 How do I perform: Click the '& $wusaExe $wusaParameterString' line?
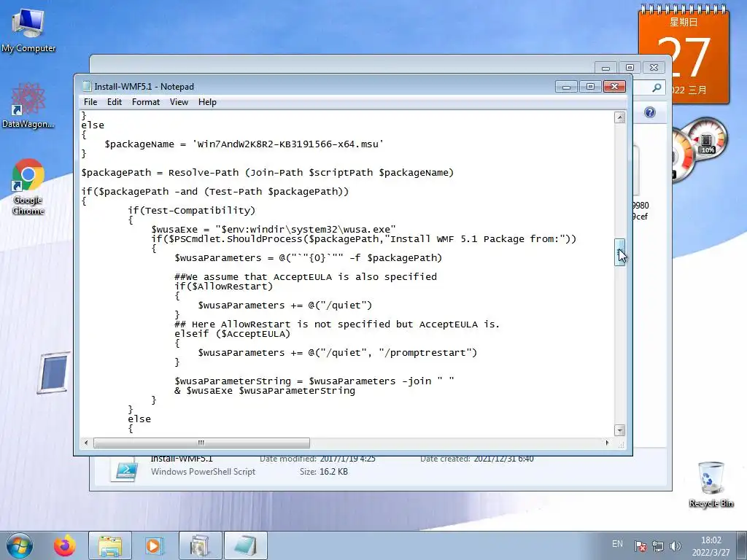tap(265, 391)
